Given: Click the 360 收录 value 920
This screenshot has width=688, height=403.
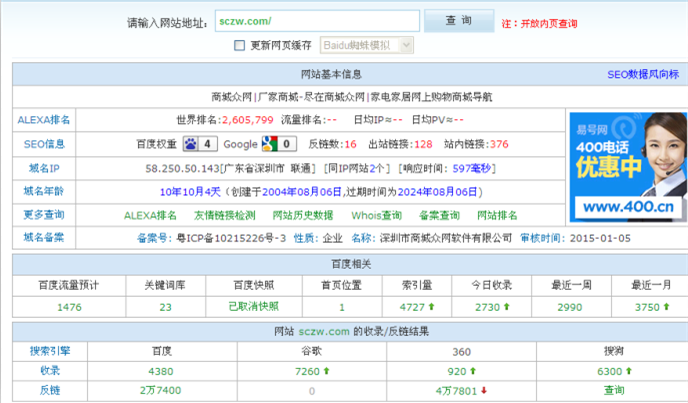Looking at the screenshot, I should [x=457, y=372].
